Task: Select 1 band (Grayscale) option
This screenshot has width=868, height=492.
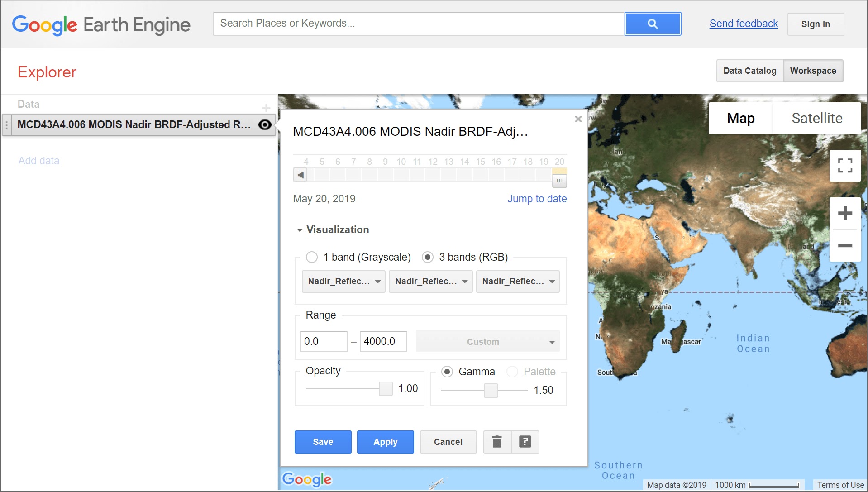Action: click(312, 257)
